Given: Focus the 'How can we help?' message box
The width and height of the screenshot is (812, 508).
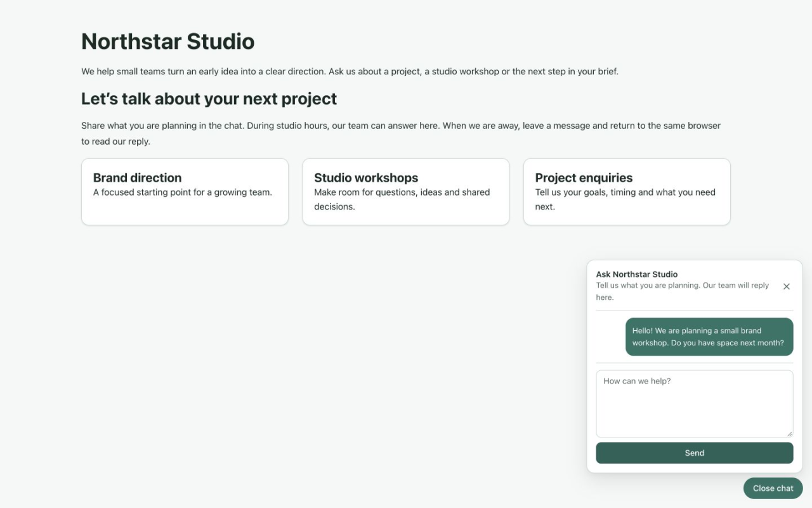Looking at the screenshot, I should 695,404.
